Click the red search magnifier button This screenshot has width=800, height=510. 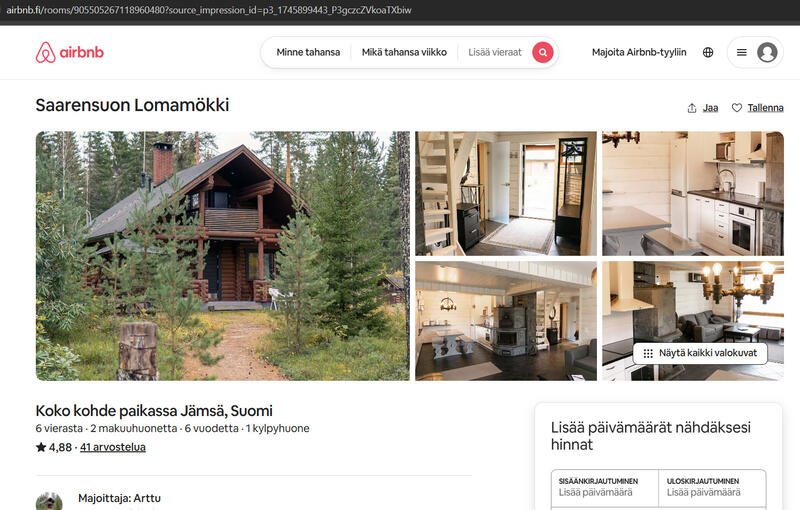[543, 52]
